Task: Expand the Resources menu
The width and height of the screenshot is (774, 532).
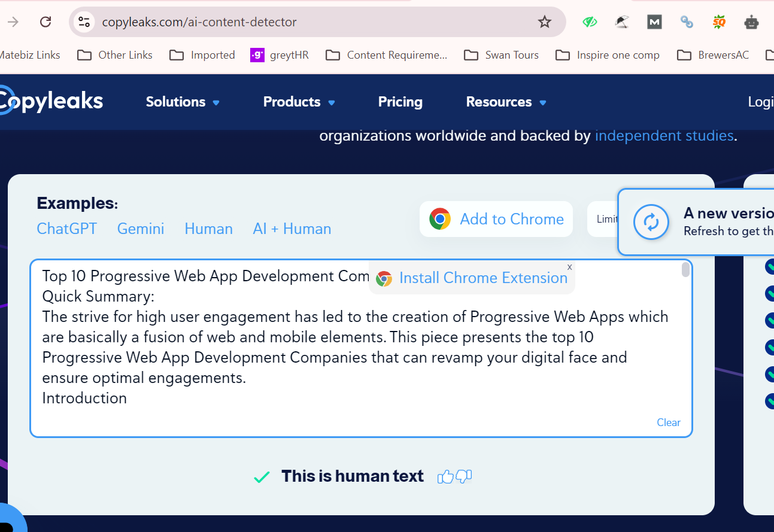Action: point(506,102)
